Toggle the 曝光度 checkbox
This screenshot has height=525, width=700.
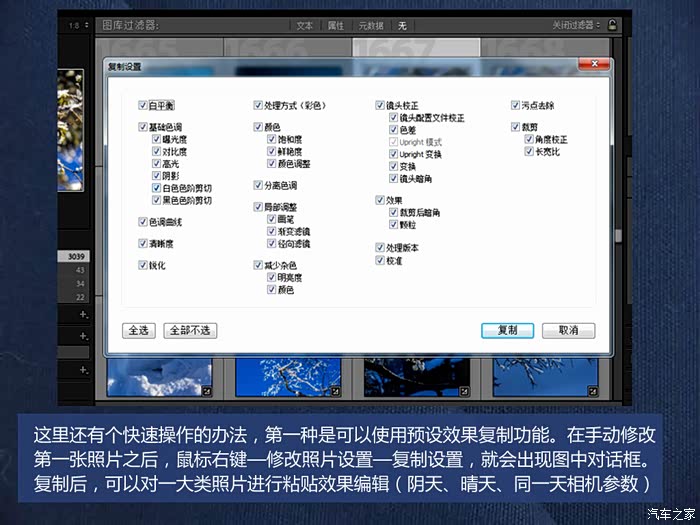[x=156, y=139]
